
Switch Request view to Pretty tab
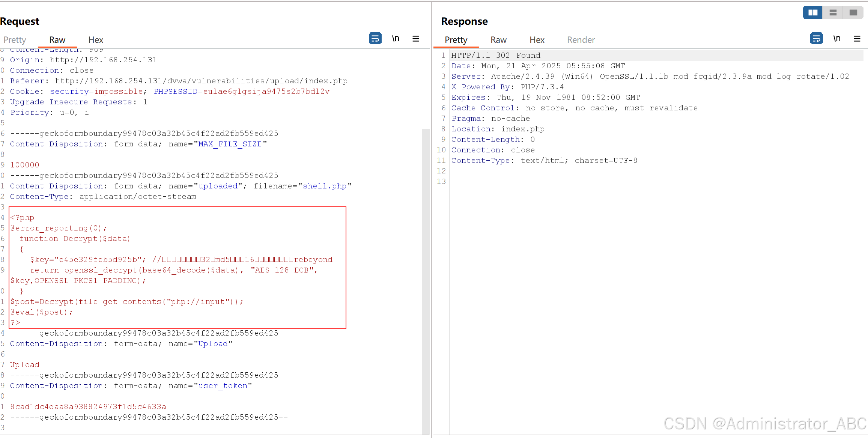click(x=15, y=40)
